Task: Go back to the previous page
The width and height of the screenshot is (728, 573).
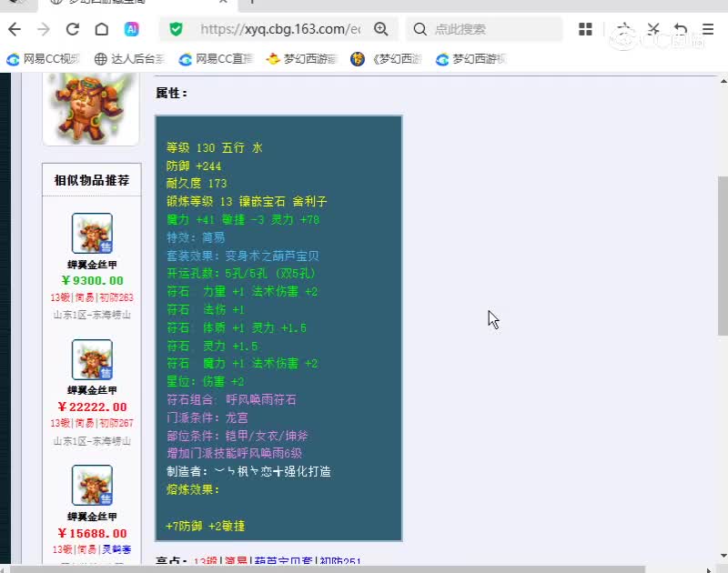Action: coord(15,29)
